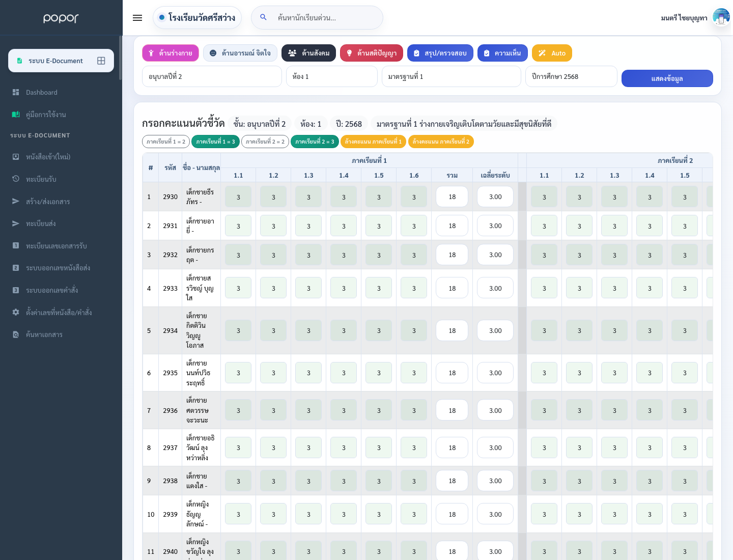
Task: Click ล้างคะแนน ภาคเรียนที่ 1 button
Action: click(373, 142)
